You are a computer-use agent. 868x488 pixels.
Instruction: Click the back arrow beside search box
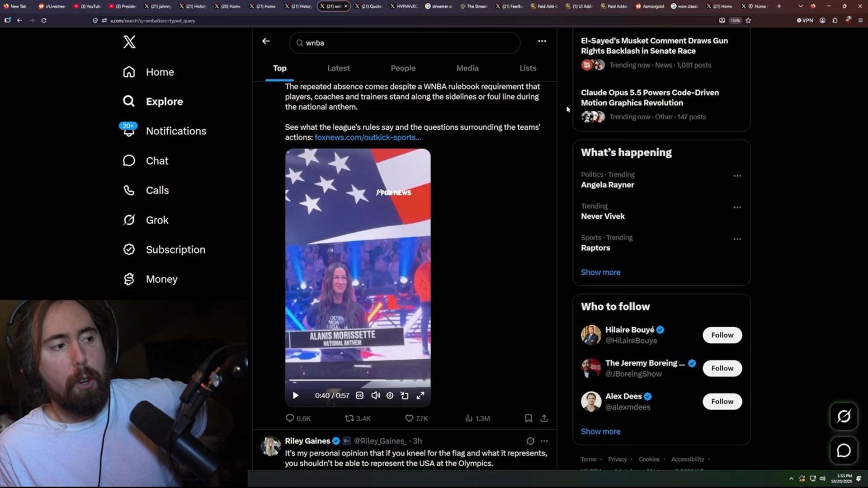click(x=266, y=41)
